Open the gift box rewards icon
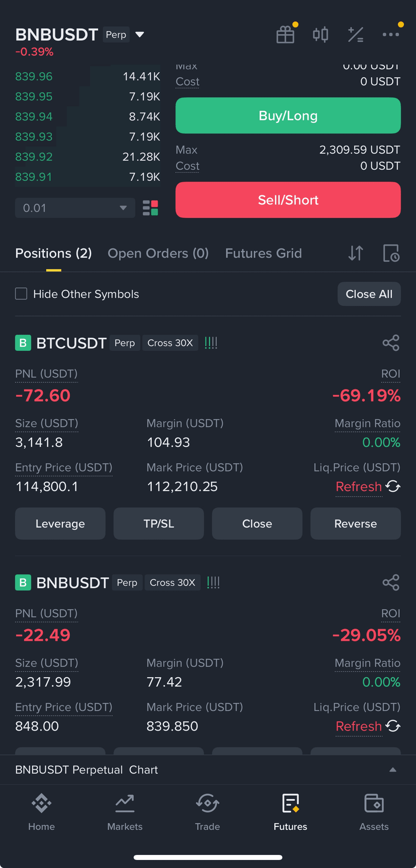The width and height of the screenshot is (416, 868). (x=285, y=35)
